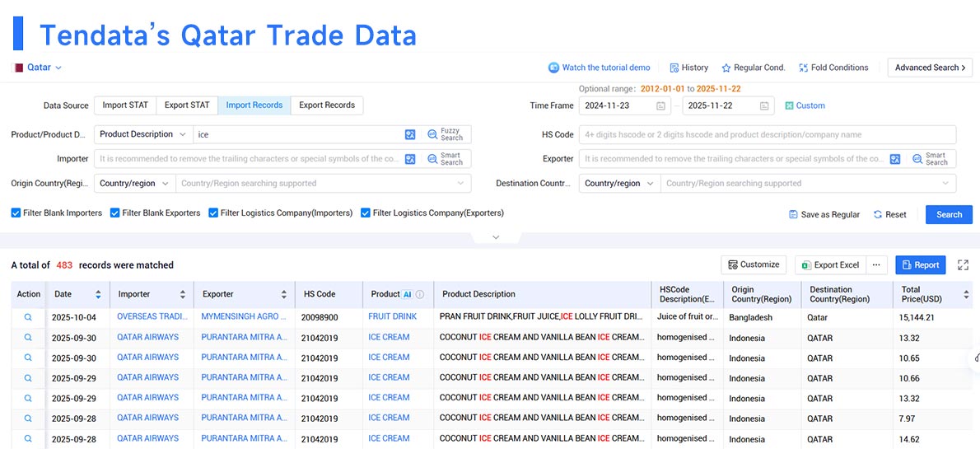Sort by Date column arrows

[98, 294]
